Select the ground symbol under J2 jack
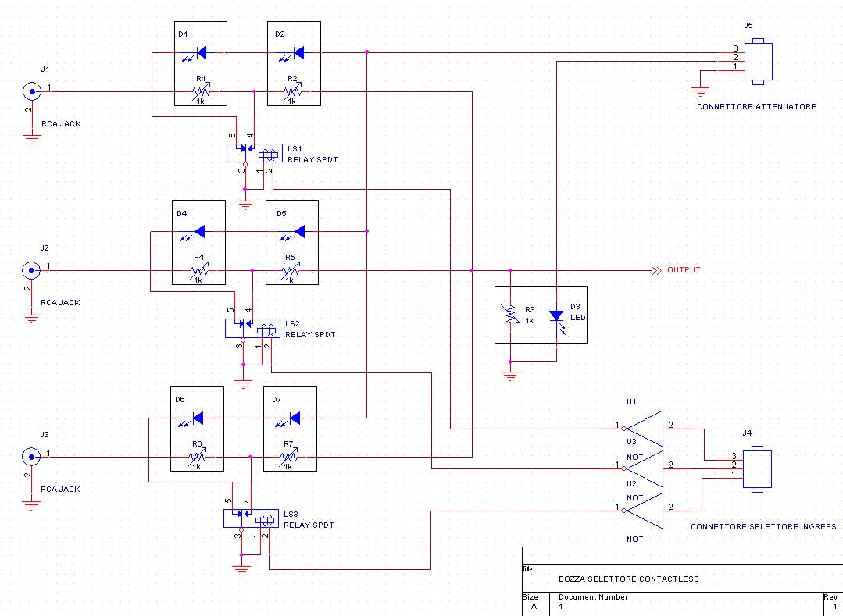 pyautogui.click(x=31, y=319)
